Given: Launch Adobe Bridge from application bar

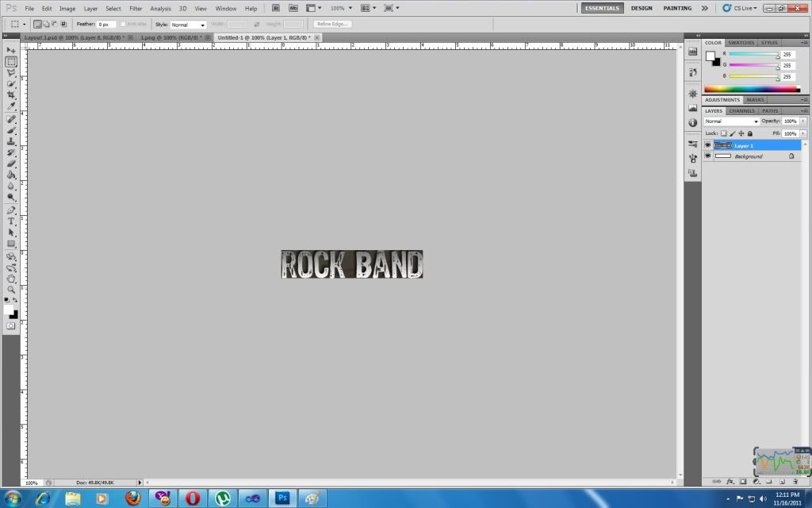Looking at the screenshot, I should coord(275,8).
